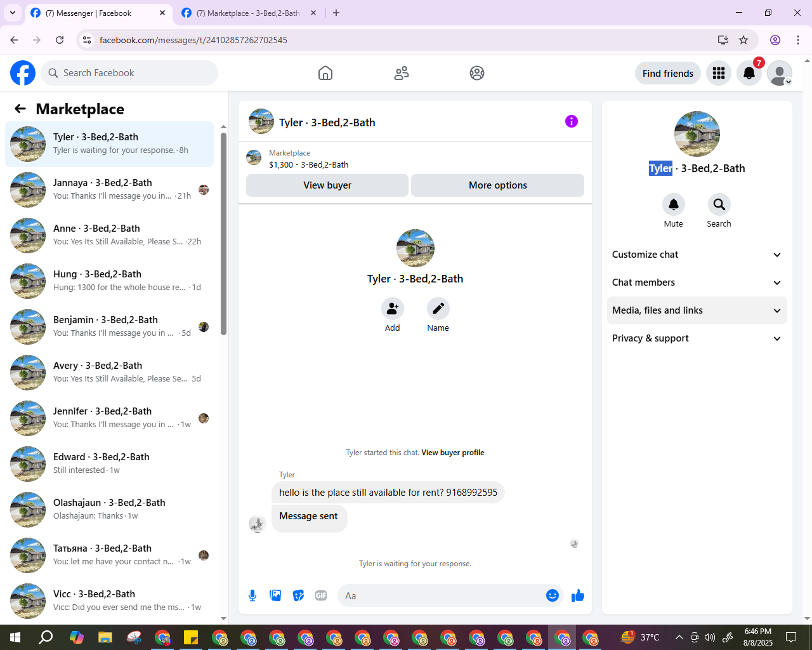The width and height of the screenshot is (812, 650).
Task: Open the Windows Start menu
Action: tap(15, 637)
